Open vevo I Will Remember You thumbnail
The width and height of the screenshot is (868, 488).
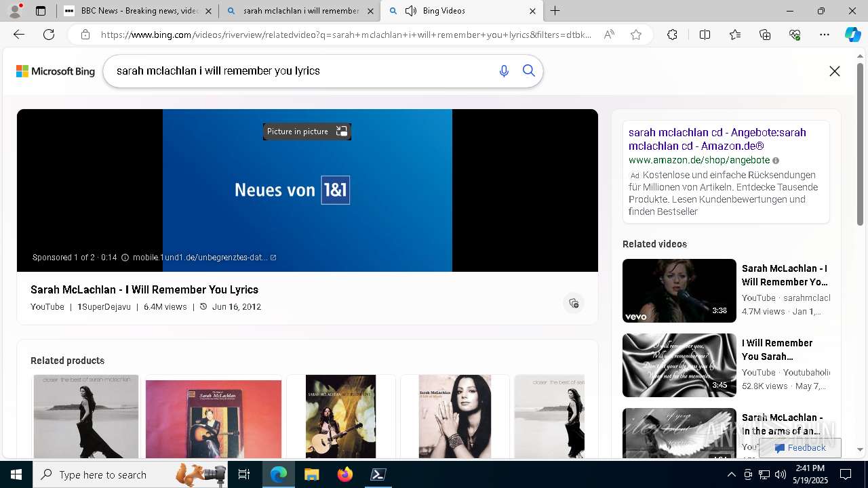[679, 291]
